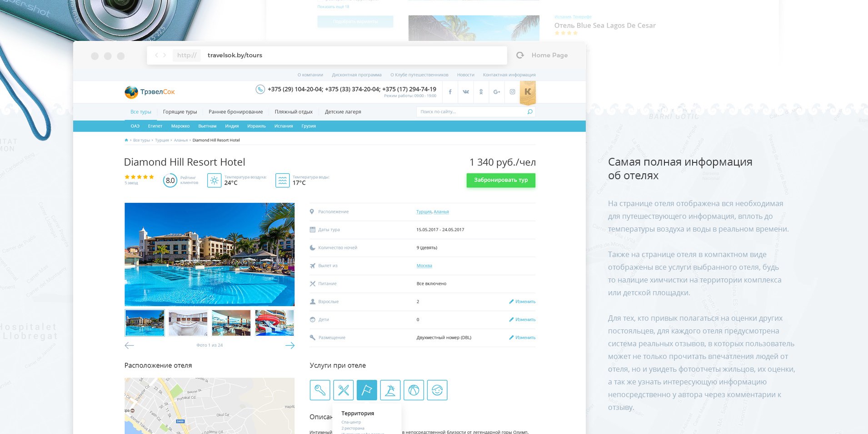The image size is (868, 434).
Task: Click the Поиск по сайту search field
Action: [x=470, y=112]
